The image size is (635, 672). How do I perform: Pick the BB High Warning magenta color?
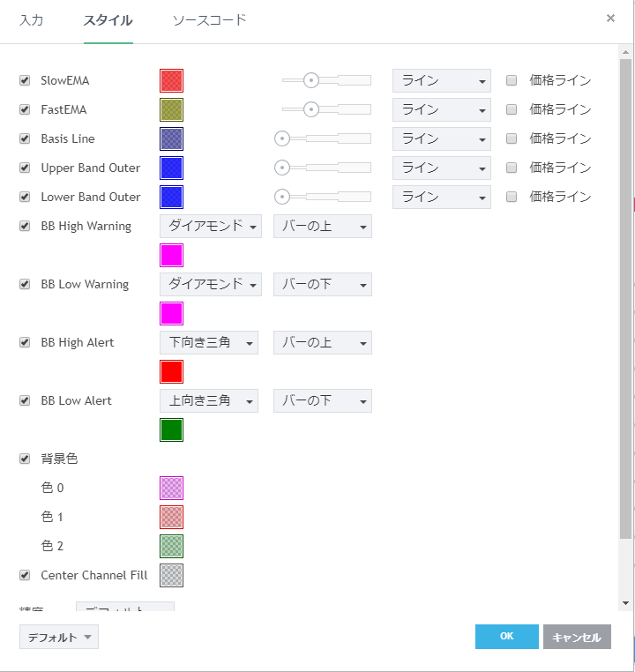[171, 256]
